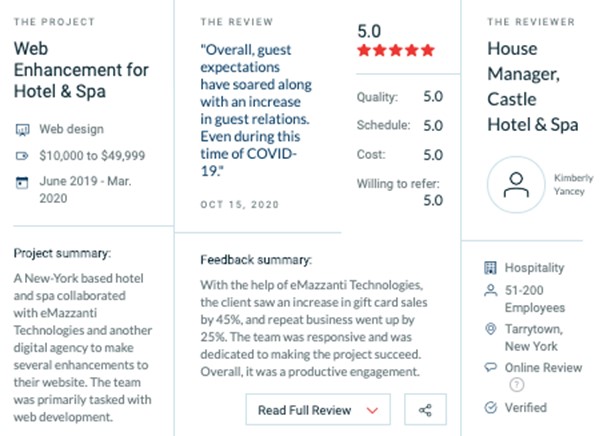
Task: Click the Online Review speech bubble icon
Action: (490, 367)
